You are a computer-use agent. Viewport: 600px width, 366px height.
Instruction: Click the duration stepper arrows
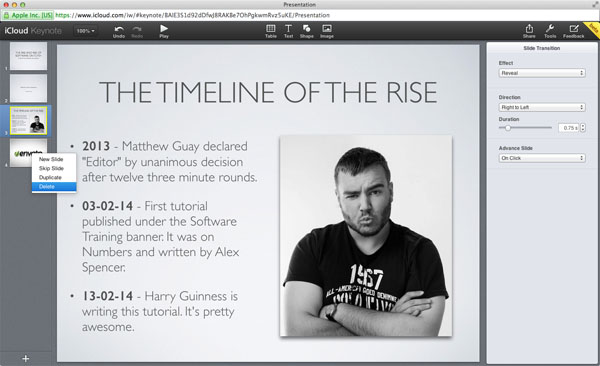(x=583, y=128)
